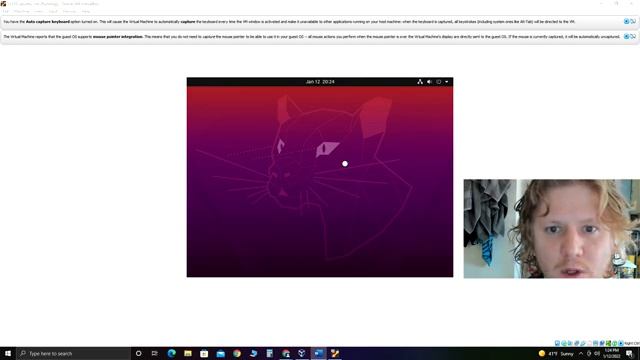Click the network adapter status icon
The height and width of the screenshot is (360, 640).
click(x=577, y=343)
